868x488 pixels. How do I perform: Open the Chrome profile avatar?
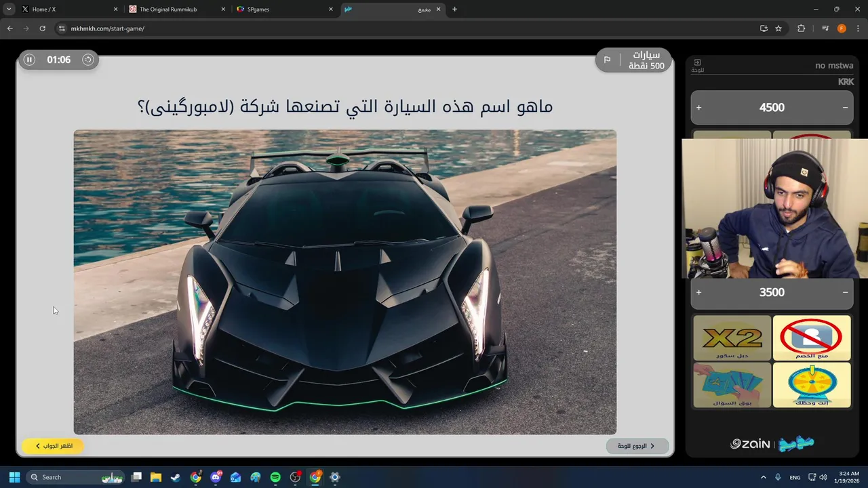pyautogui.click(x=842, y=28)
